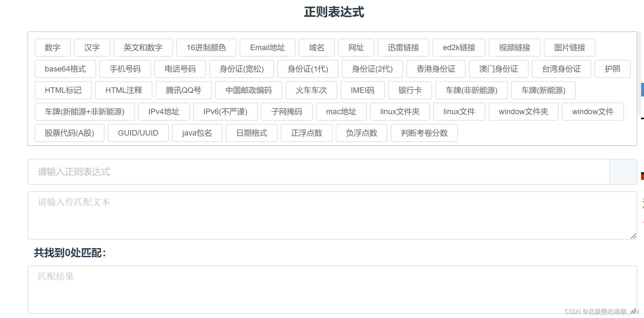Select the 腾讯QQ号 preset
This screenshot has height=318, width=644.
[184, 90]
